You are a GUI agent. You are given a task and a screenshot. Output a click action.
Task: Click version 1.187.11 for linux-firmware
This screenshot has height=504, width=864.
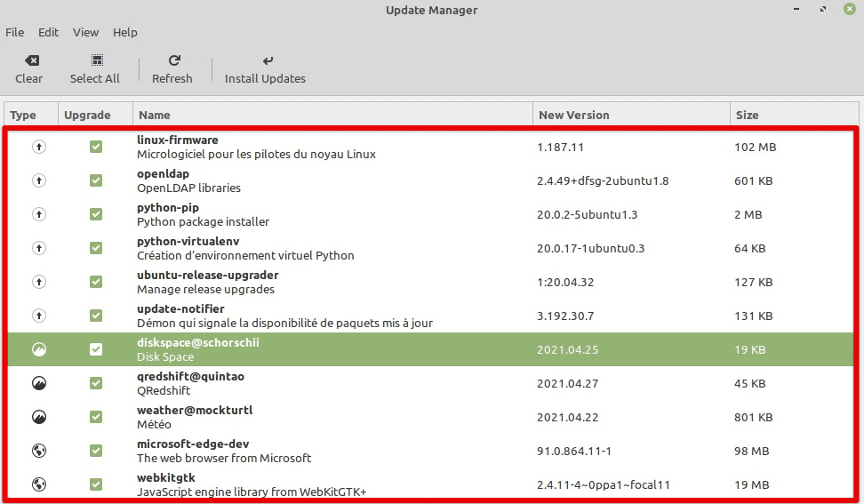(560, 147)
